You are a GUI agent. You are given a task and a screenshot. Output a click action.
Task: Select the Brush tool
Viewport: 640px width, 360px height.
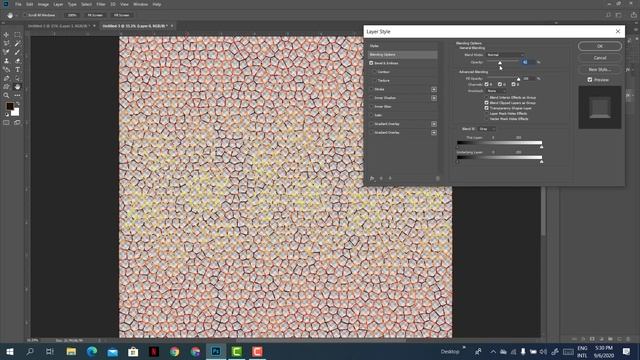click(x=17, y=52)
